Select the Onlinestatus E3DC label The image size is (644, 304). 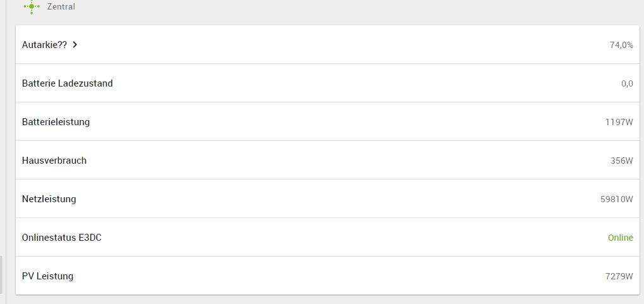click(61, 238)
